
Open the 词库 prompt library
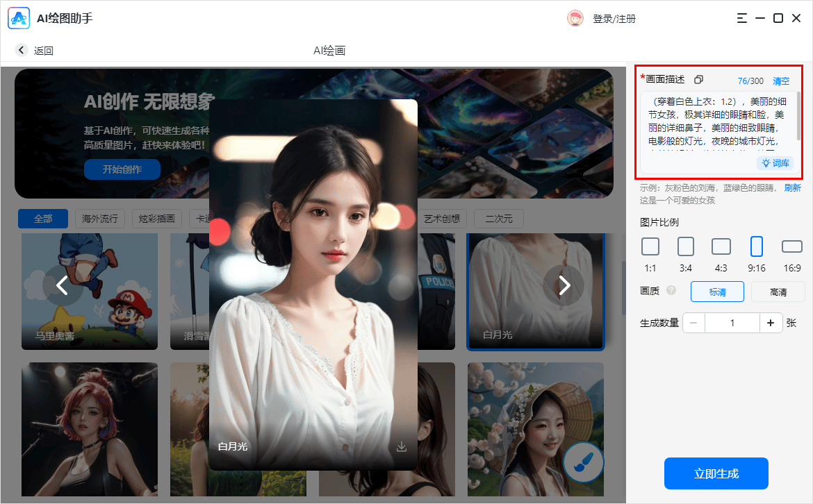(775, 163)
